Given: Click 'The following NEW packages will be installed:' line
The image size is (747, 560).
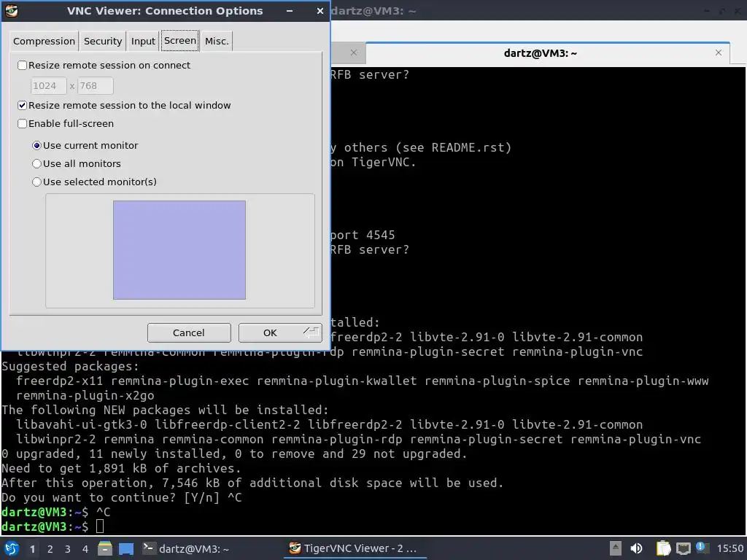Looking at the screenshot, I should [x=166, y=410].
